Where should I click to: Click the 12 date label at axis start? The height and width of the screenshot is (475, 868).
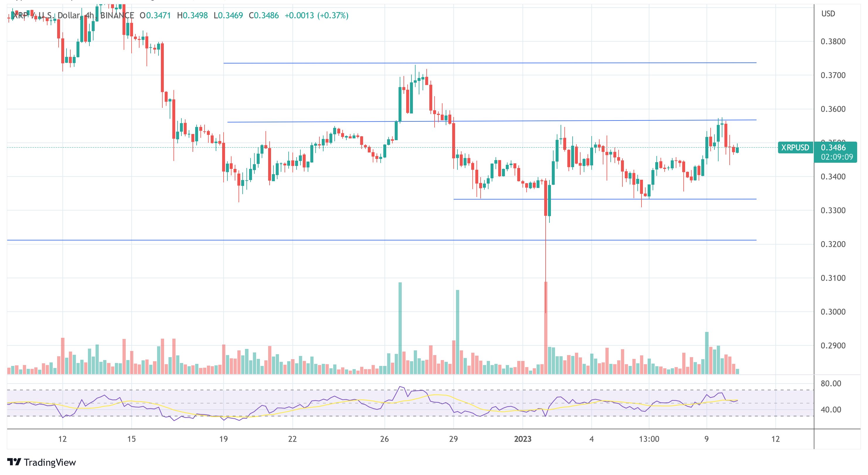62,439
